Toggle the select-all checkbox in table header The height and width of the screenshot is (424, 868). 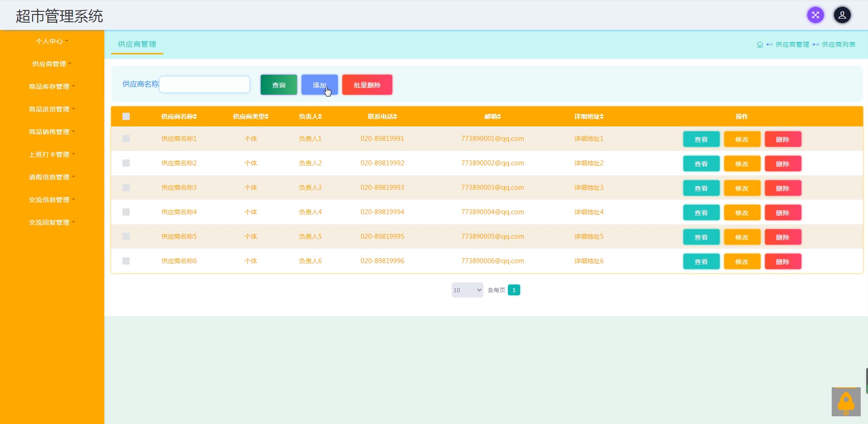pyautogui.click(x=126, y=116)
